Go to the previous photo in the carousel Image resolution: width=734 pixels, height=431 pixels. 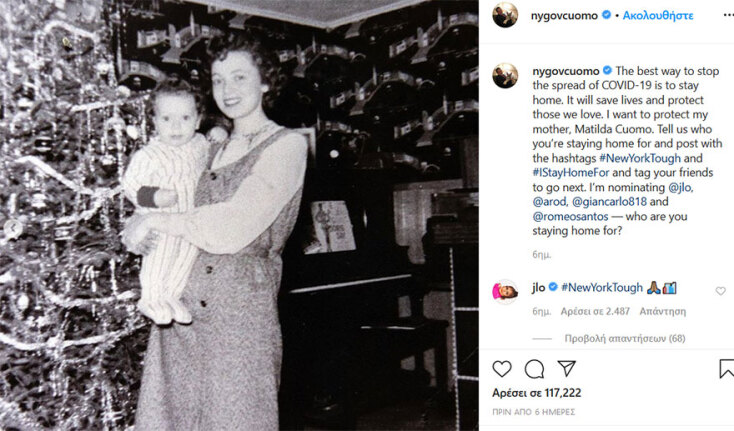[x=13, y=228]
